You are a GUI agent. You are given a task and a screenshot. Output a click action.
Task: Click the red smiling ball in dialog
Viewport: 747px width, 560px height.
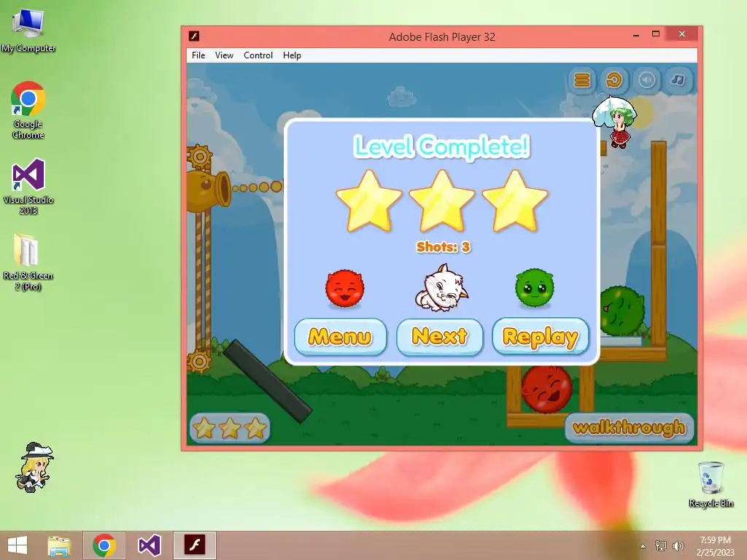point(345,287)
